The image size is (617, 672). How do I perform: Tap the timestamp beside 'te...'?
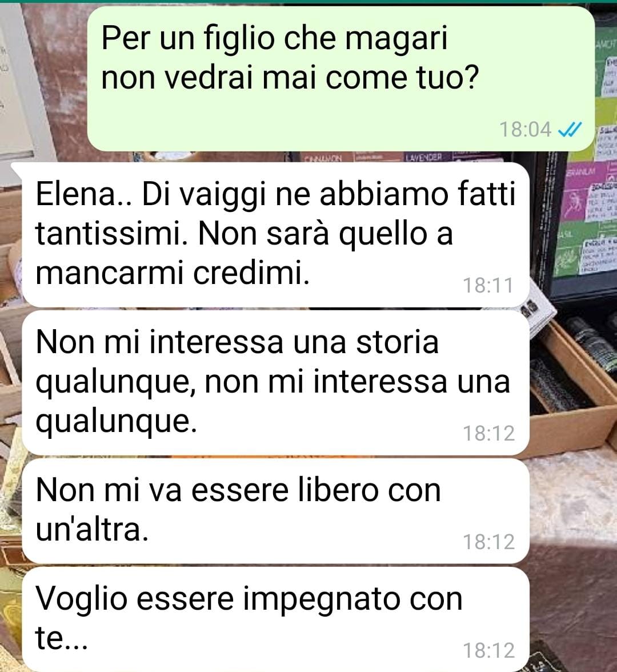click(489, 650)
